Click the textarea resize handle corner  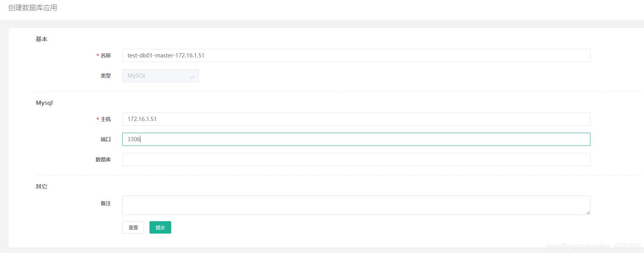coord(588,212)
